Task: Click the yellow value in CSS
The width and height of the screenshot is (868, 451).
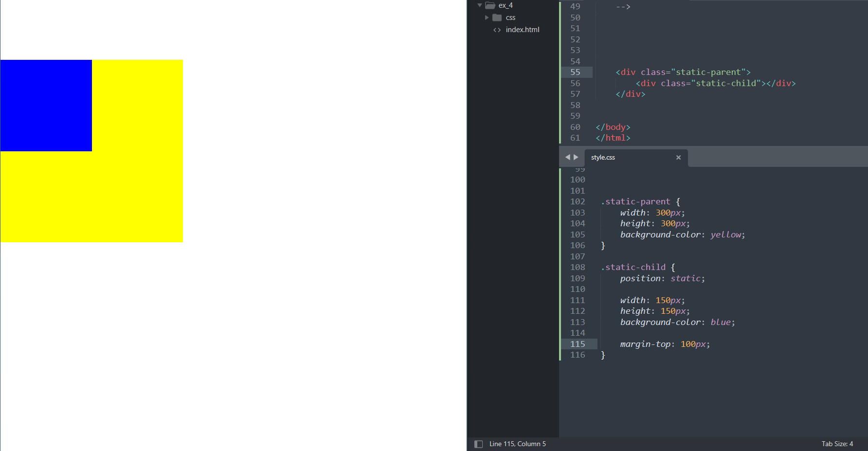Action: [725, 235]
